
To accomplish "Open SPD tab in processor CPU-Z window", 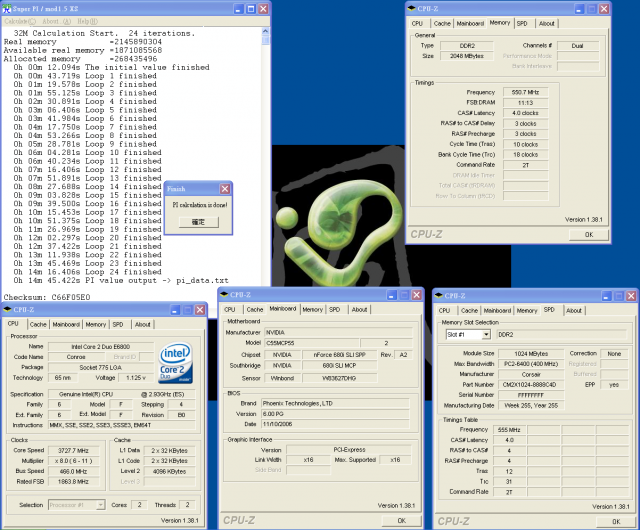I will tap(118, 324).
